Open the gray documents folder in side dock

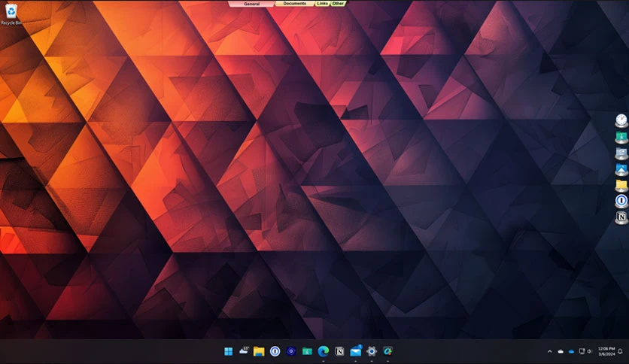(621, 153)
